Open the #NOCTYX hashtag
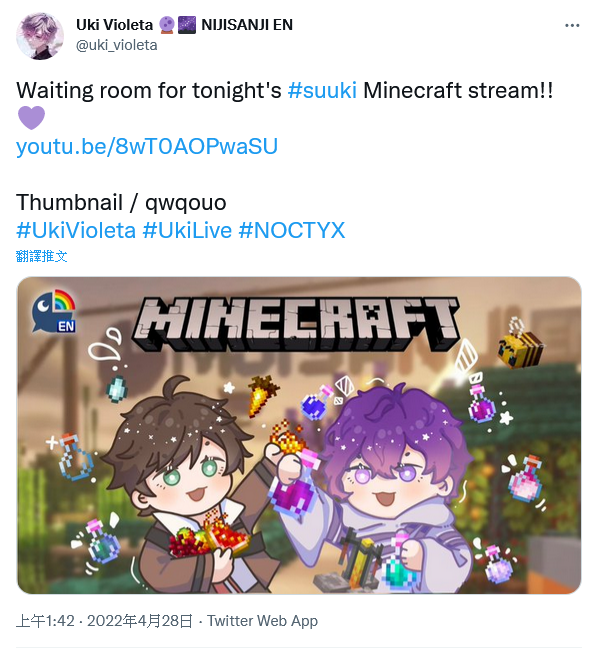The width and height of the screenshot is (598, 648). click(292, 230)
